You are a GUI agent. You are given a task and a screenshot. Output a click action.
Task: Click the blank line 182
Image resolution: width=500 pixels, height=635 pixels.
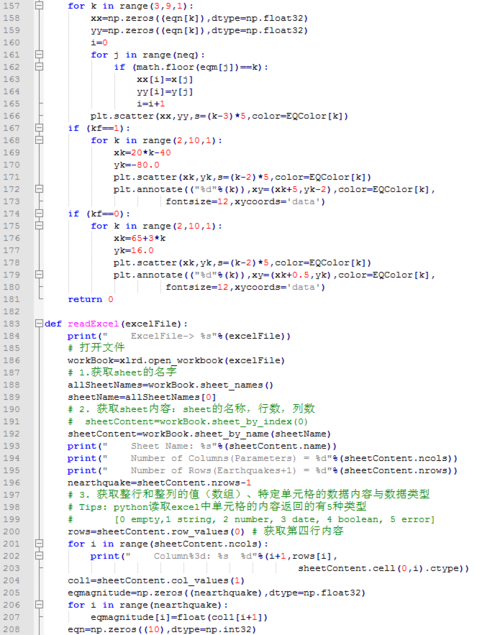tap(267, 311)
